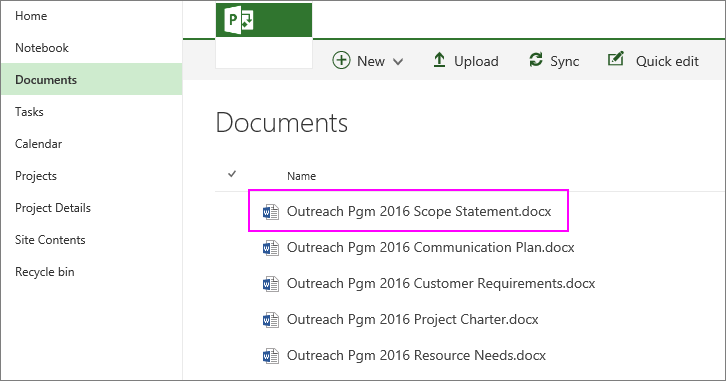Click Word icon for Scope Statement document
726x381 pixels.
tap(270, 212)
